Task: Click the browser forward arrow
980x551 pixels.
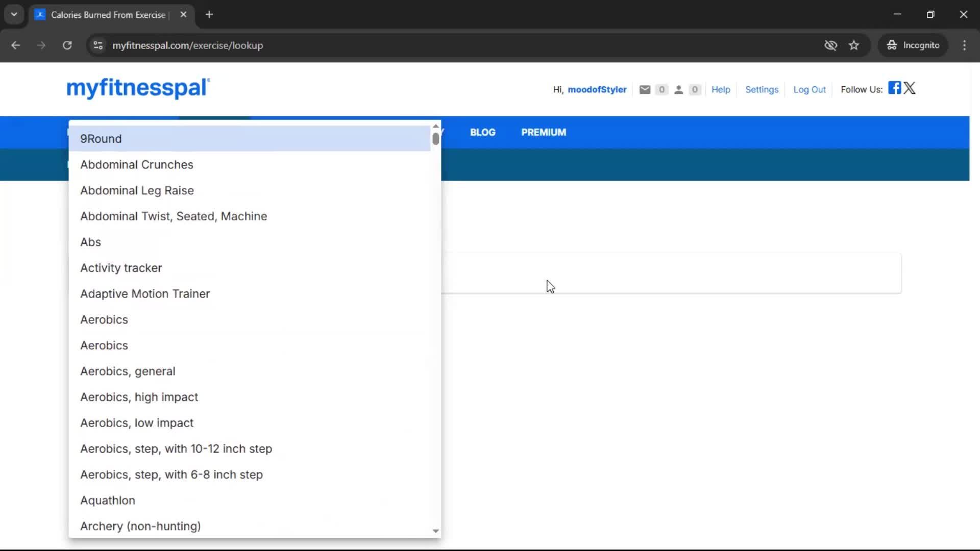Action: point(41,45)
